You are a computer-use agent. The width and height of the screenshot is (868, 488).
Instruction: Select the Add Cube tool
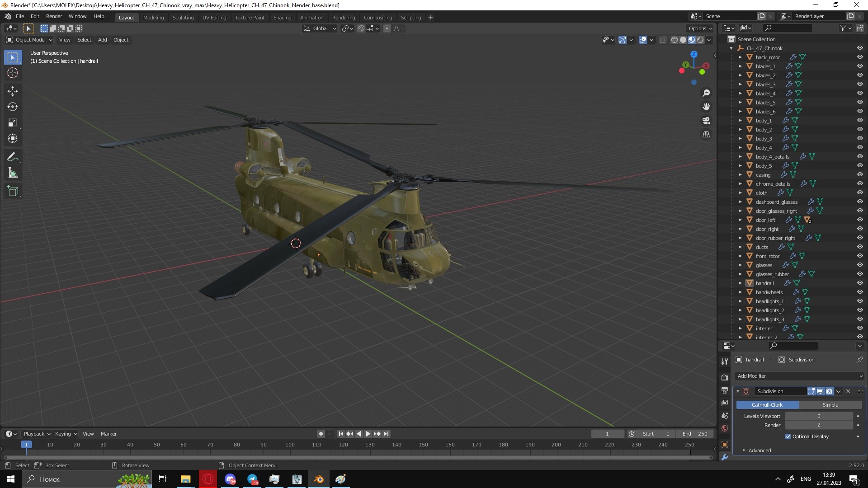coord(13,191)
